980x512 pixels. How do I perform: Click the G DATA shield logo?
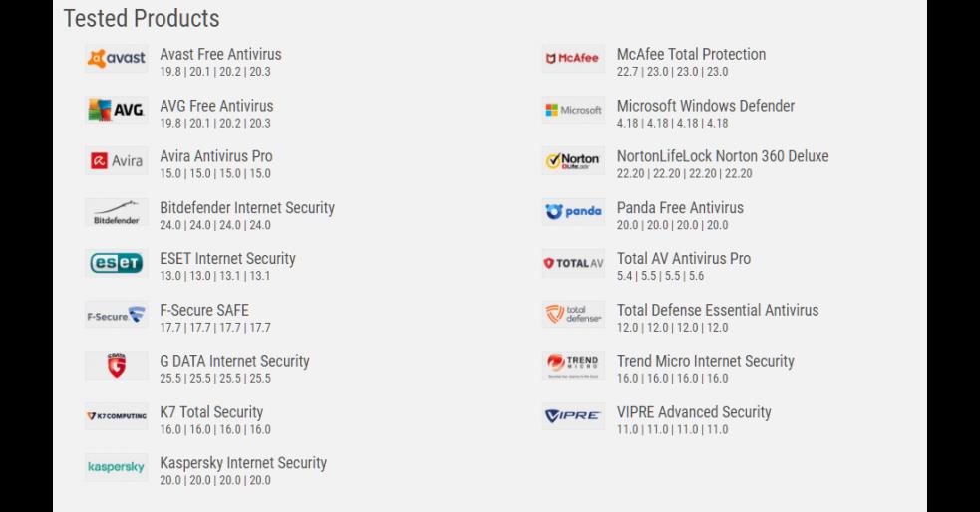coord(116,366)
